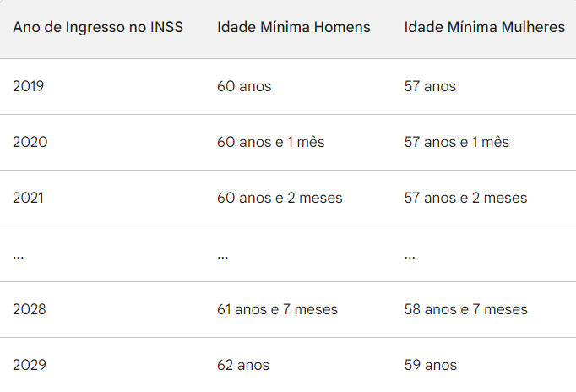Click the ellipsis in the year column

tap(19, 258)
